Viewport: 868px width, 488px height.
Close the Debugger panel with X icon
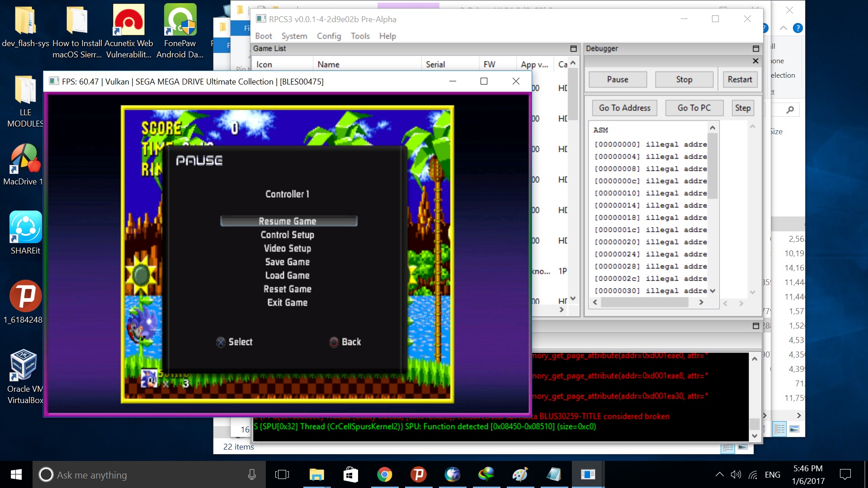tap(755, 61)
